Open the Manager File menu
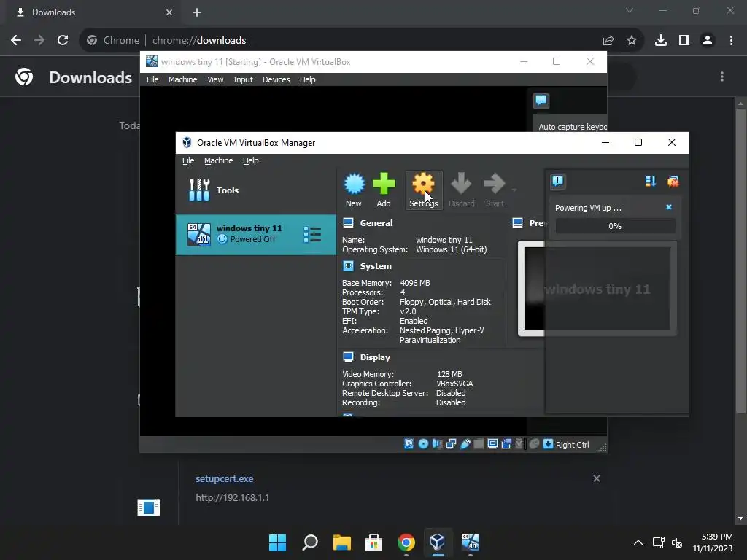747x560 pixels. pyautogui.click(x=188, y=160)
